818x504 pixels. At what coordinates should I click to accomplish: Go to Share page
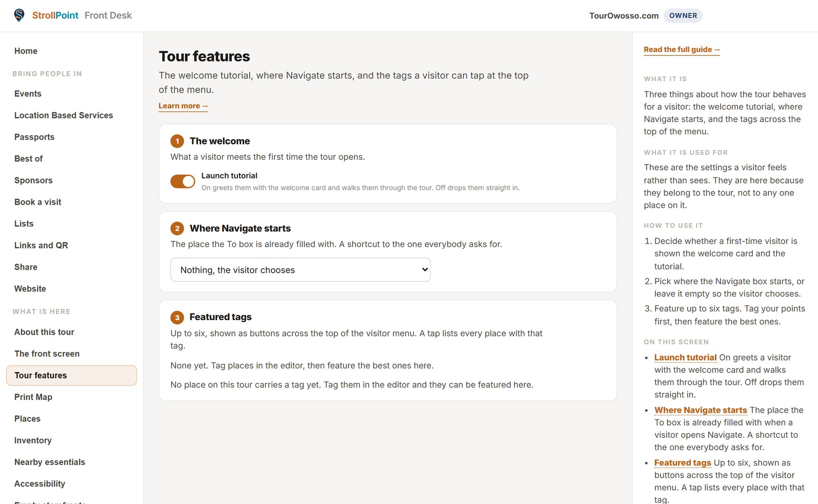(26, 267)
